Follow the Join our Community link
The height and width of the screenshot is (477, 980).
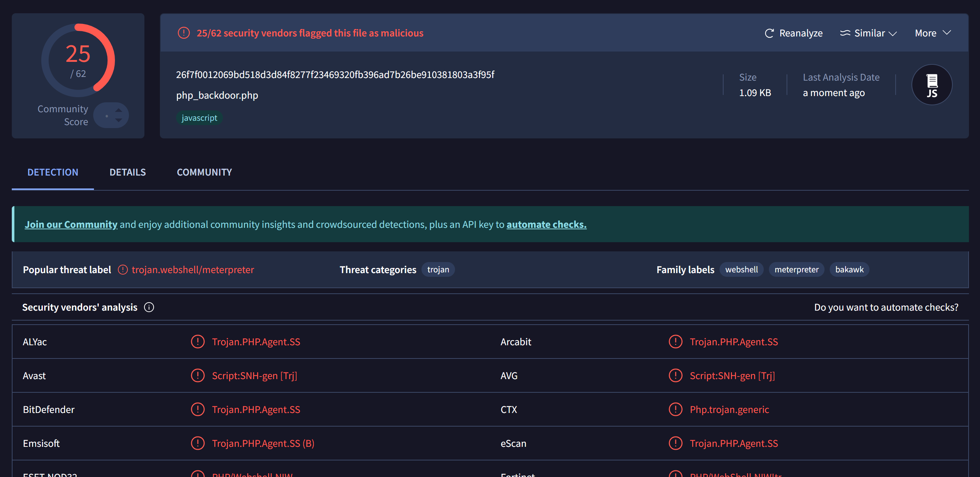coord(71,224)
